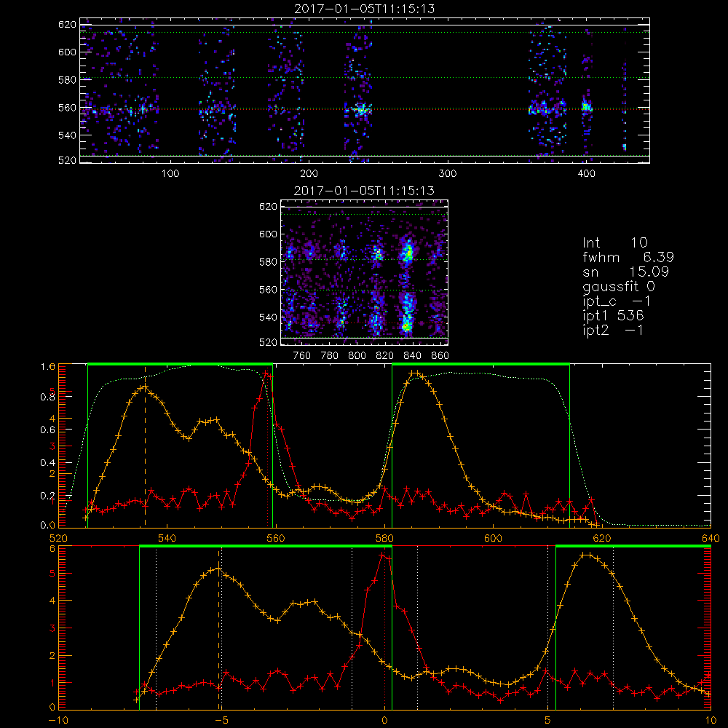Viewport: 728px width, 728px height.
Task: Click the left green bar atop third plot
Action: (180, 364)
